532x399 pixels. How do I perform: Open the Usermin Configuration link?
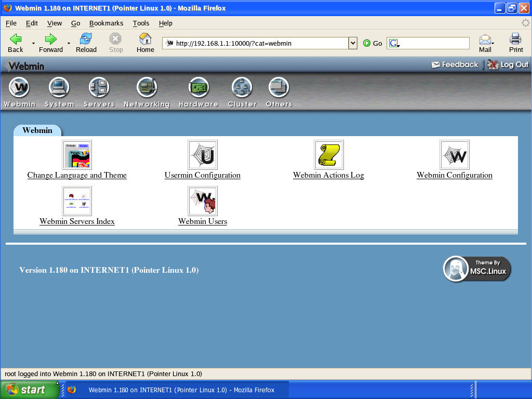point(203,175)
